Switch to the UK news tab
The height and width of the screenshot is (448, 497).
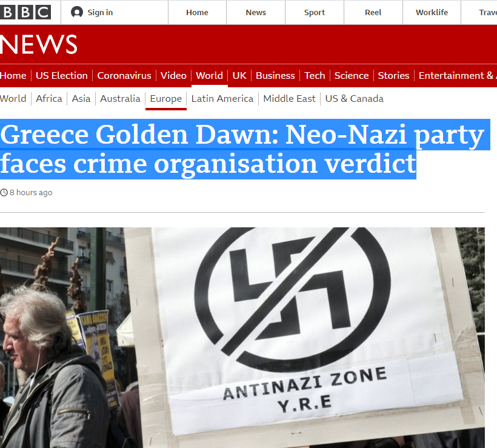(239, 75)
